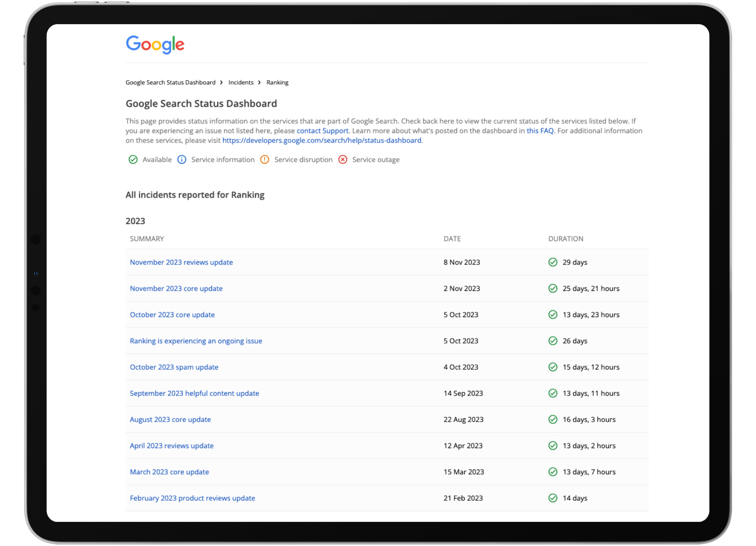
Task: Open November 2023 core update incident
Action: pyautogui.click(x=176, y=288)
